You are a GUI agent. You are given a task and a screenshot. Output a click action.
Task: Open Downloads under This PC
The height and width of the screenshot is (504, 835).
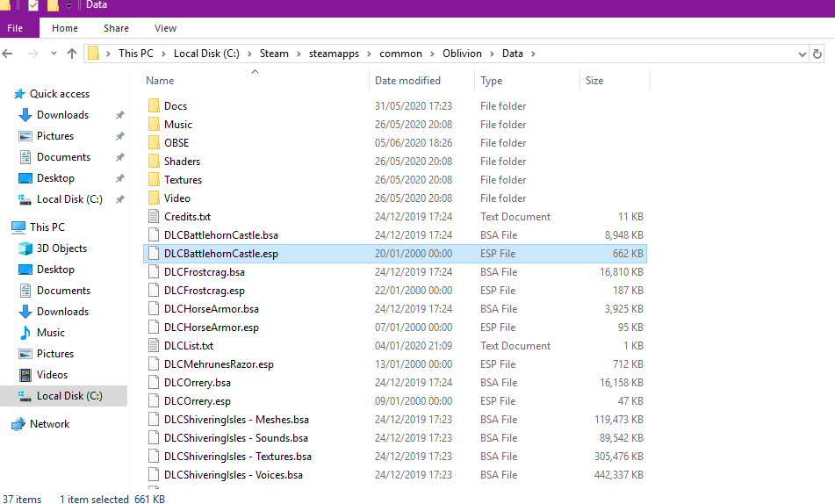[x=62, y=312]
